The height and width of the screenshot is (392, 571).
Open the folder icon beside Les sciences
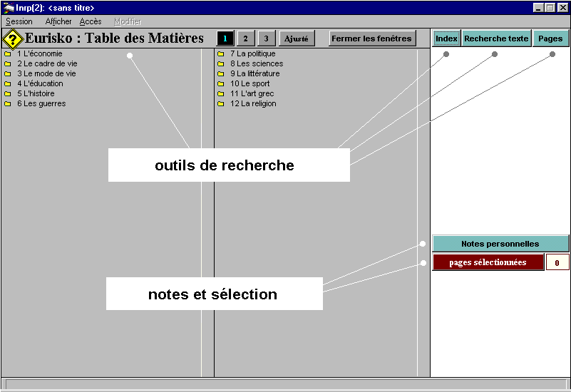pyautogui.click(x=221, y=63)
